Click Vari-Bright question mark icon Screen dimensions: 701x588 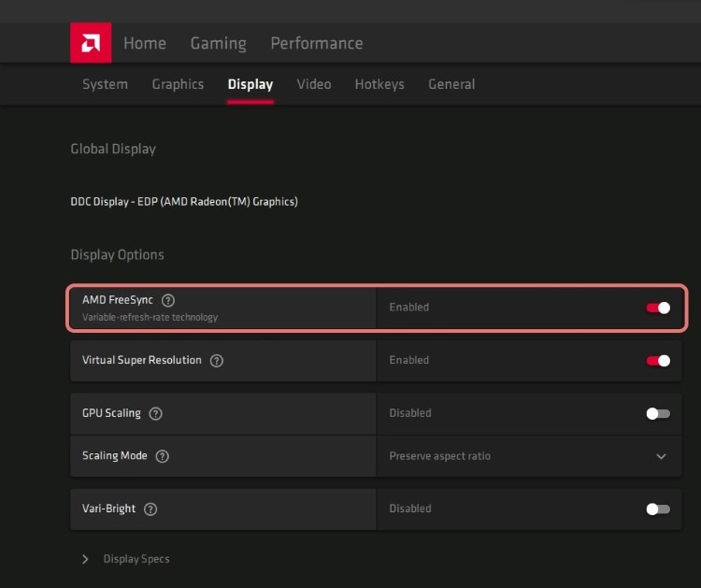pyautogui.click(x=150, y=509)
